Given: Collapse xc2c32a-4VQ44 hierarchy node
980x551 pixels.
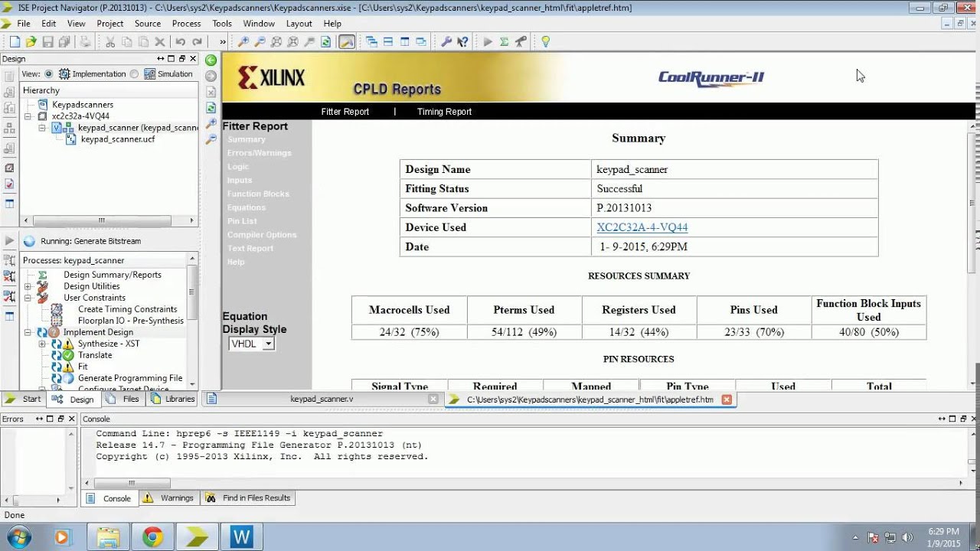Looking at the screenshot, I should click(28, 116).
